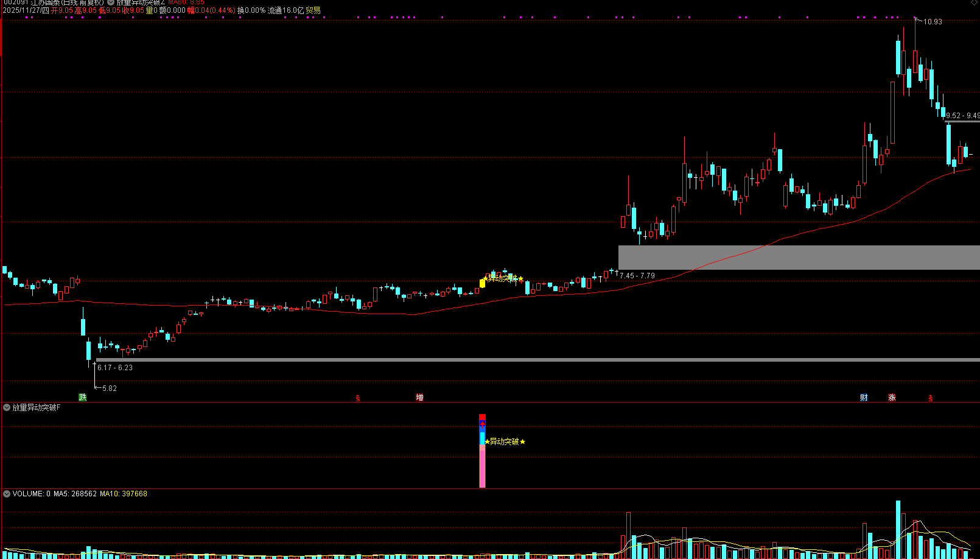
Task: Click the VOLUME: 0 label
Action: pos(32,494)
